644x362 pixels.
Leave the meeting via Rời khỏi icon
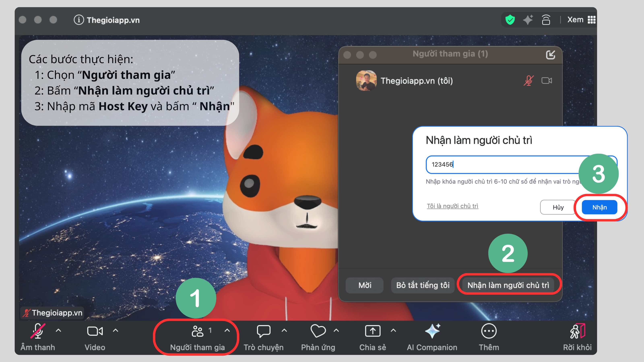point(578,331)
